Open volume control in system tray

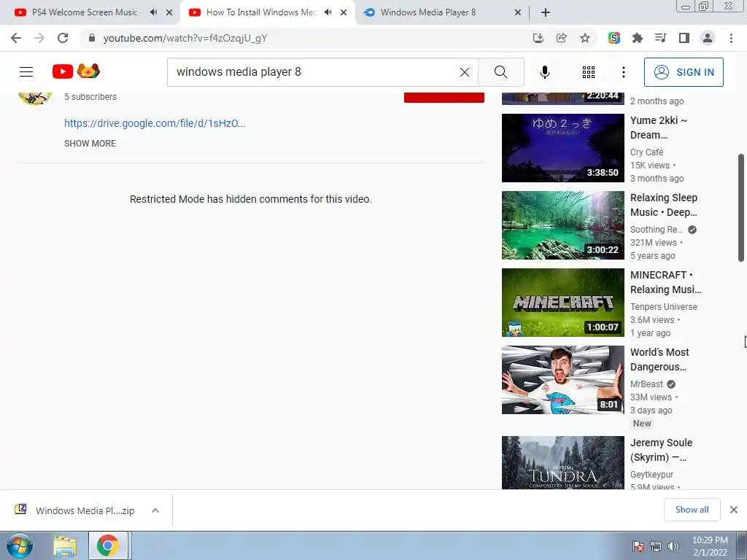click(673, 546)
